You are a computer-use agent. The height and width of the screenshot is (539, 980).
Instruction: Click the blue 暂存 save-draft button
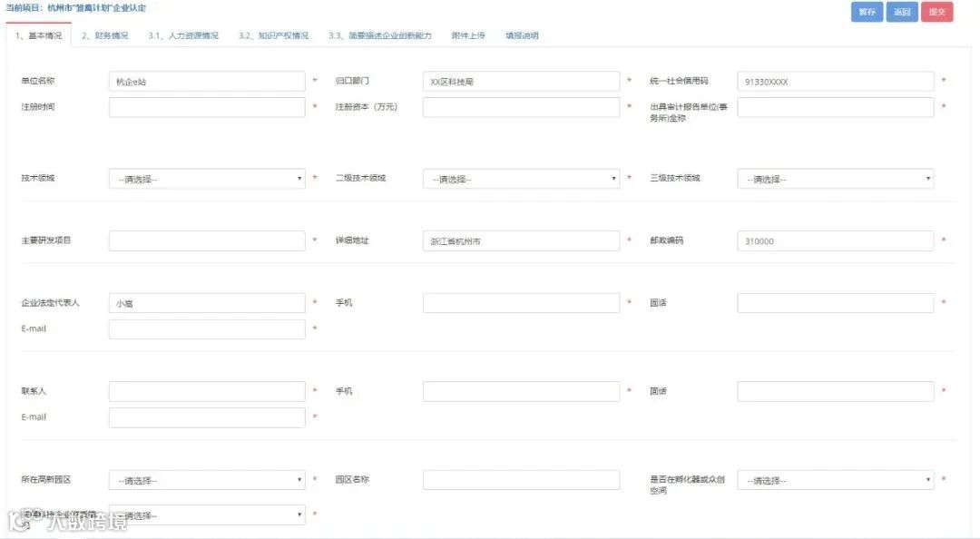coord(867,12)
